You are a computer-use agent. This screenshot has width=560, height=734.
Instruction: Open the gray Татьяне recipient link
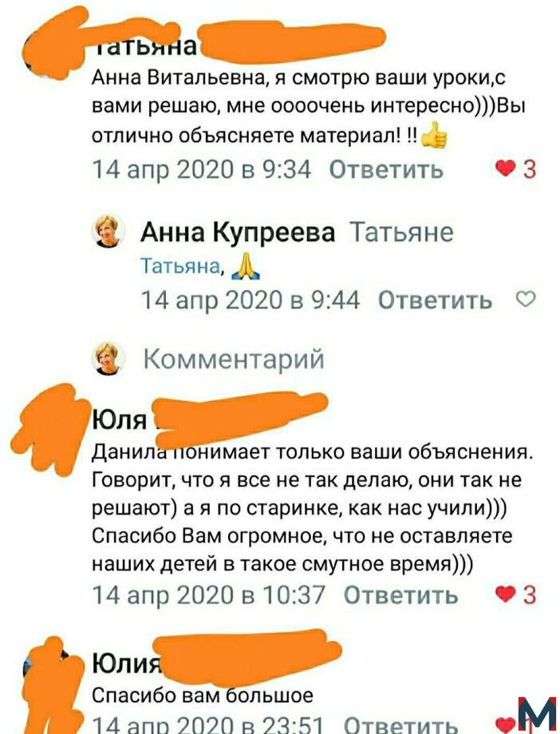(402, 232)
